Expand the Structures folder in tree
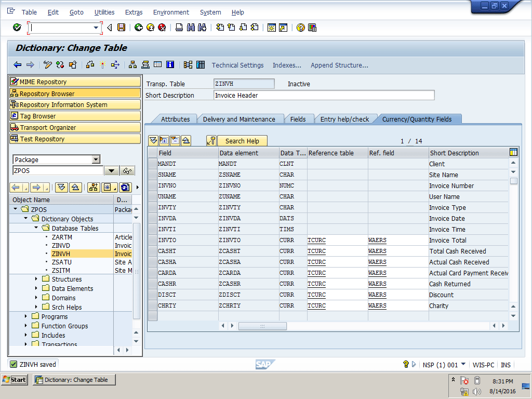Viewport: 532px width, 399px height. tap(36, 279)
